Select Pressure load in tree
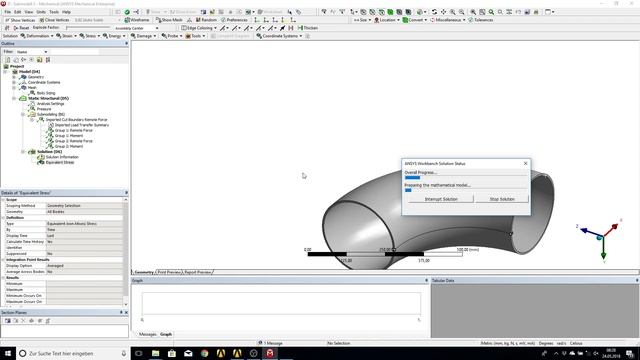The image size is (640, 360). [44, 109]
